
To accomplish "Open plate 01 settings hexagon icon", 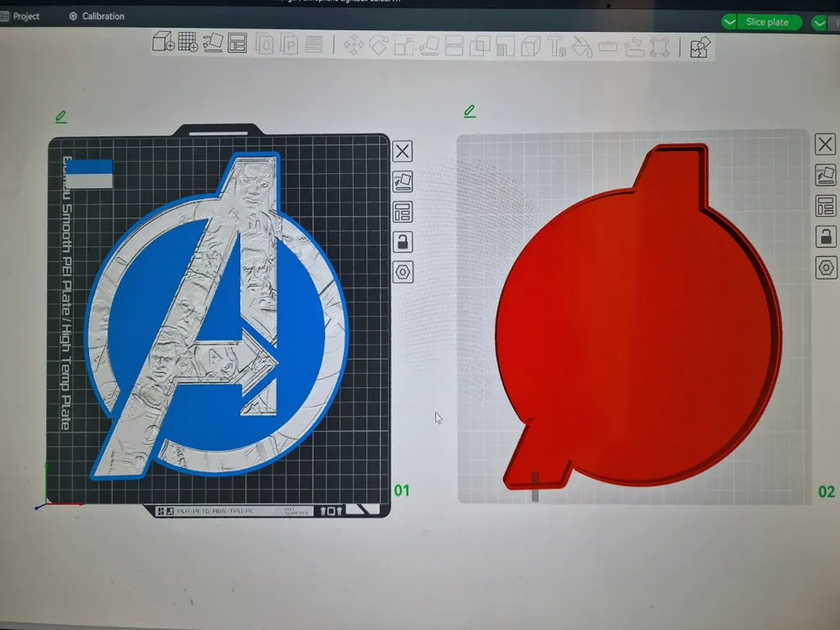I will [x=402, y=273].
